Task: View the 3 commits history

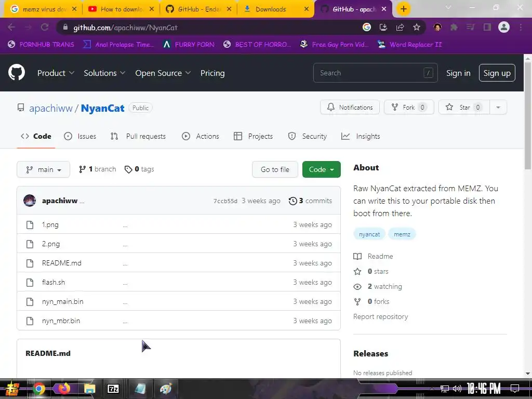Action: click(311, 201)
